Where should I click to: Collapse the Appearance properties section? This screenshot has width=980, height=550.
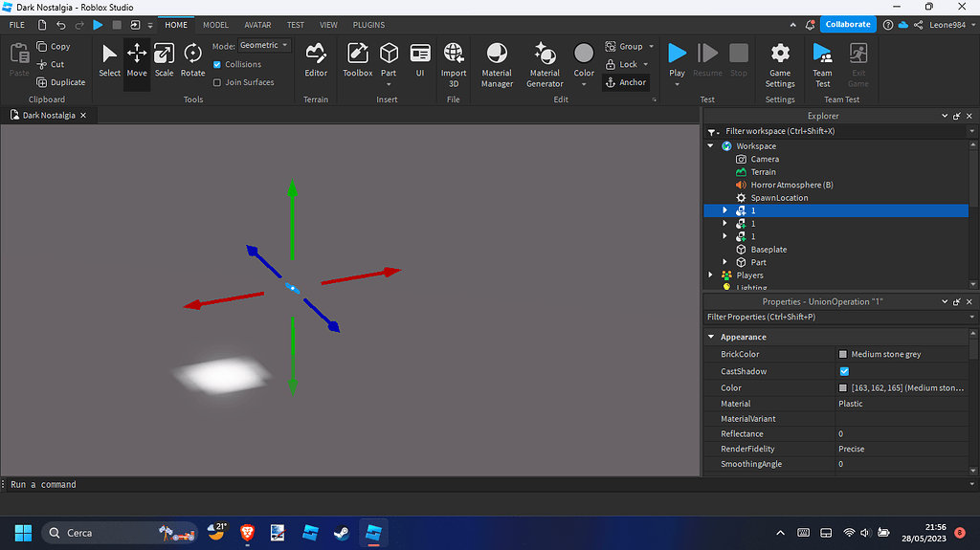[711, 337]
